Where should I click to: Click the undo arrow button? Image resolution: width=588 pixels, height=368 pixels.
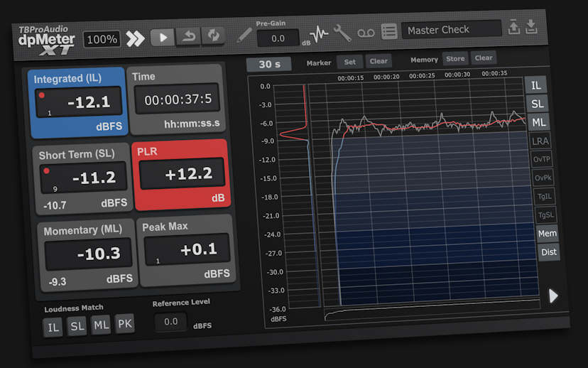click(x=189, y=36)
